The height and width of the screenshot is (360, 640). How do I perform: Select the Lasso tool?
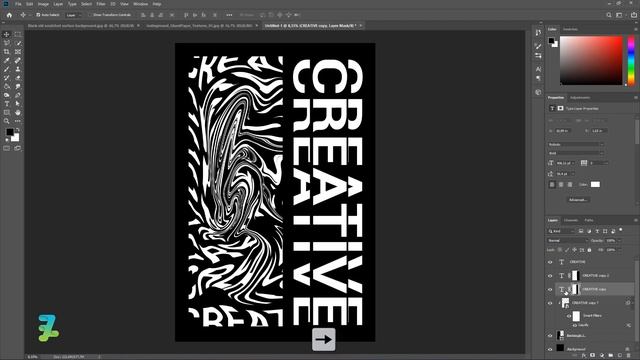pos(7,43)
